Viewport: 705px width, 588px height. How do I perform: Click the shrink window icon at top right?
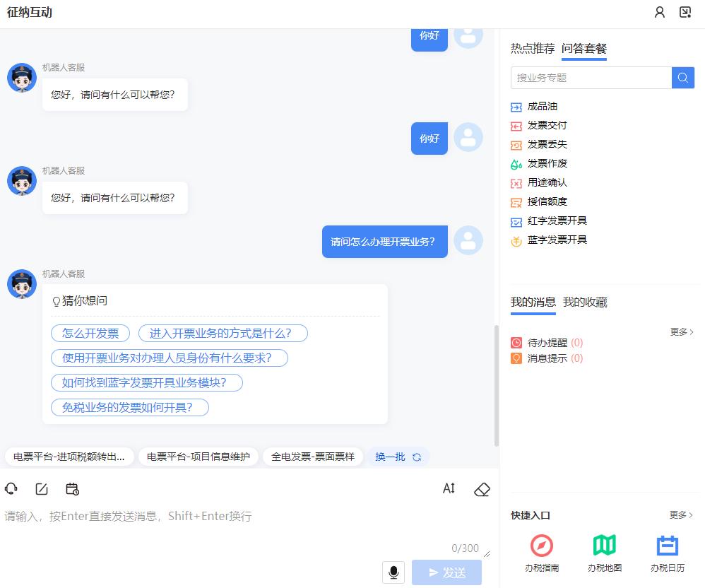click(685, 12)
